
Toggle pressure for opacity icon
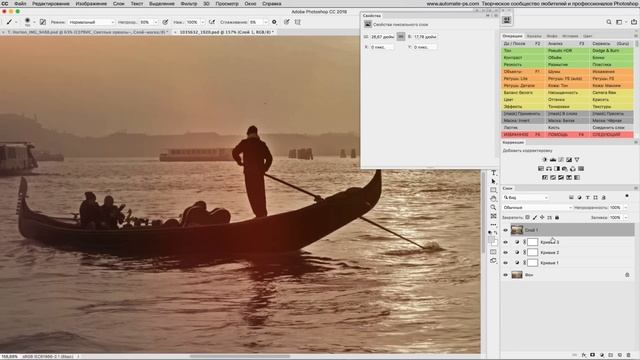165,22
